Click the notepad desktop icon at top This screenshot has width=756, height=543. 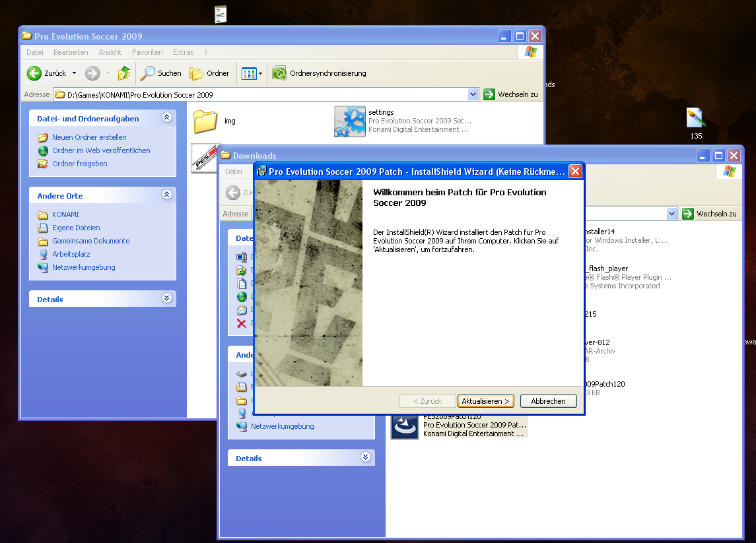point(221,14)
